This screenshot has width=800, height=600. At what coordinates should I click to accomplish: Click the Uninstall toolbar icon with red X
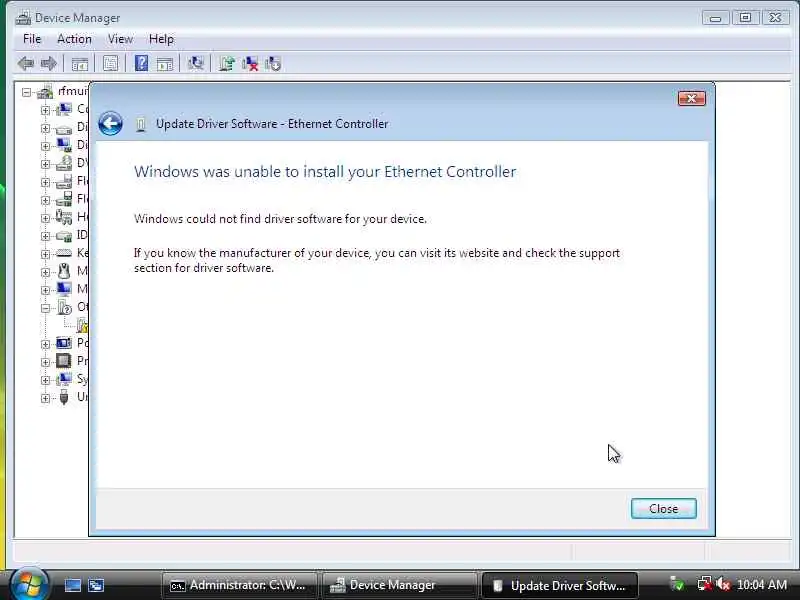[x=250, y=64]
